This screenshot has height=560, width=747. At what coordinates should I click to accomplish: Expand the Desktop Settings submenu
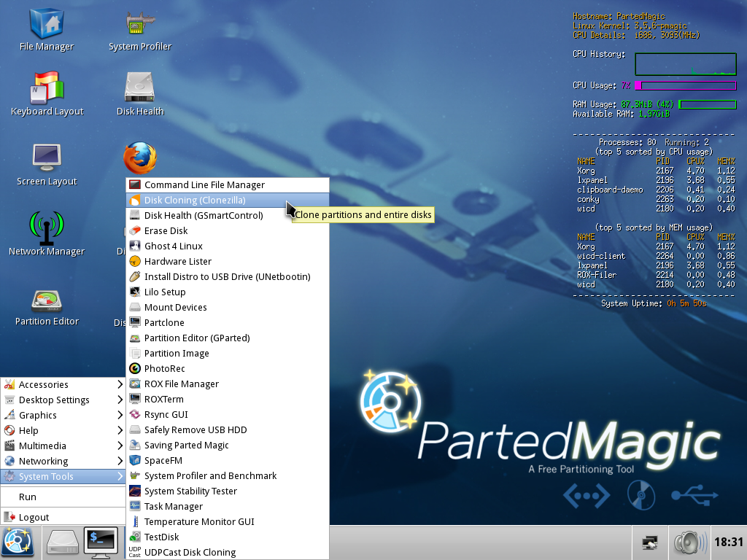pyautogui.click(x=63, y=400)
